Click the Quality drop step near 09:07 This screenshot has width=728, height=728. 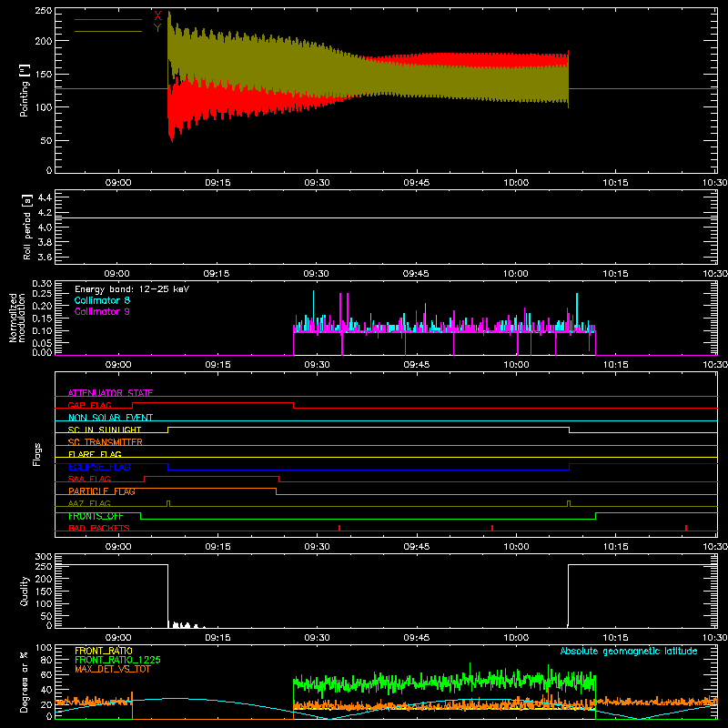167,596
